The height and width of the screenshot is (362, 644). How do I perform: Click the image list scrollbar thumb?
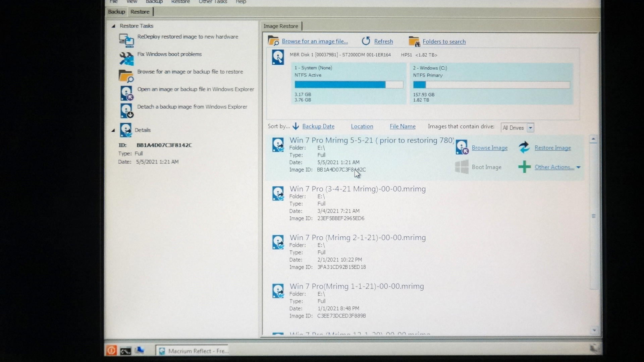click(x=594, y=216)
